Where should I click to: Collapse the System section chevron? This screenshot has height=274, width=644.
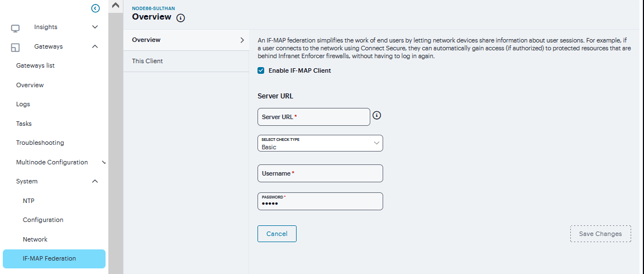(95, 181)
